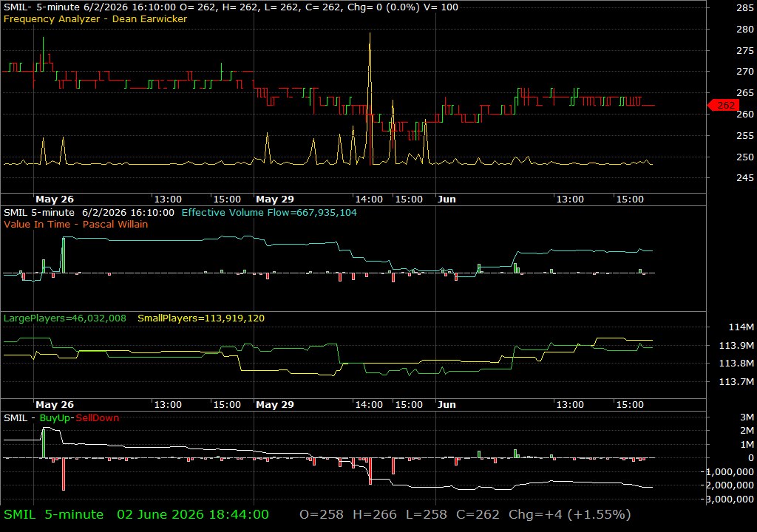Click the May 26 date in top axis
Viewport: 757px width, 532px height.
pos(55,199)
